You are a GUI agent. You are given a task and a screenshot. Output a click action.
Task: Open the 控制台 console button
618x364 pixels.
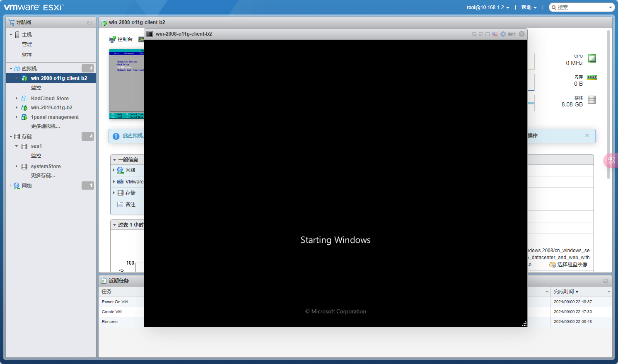tap(121, 39)
